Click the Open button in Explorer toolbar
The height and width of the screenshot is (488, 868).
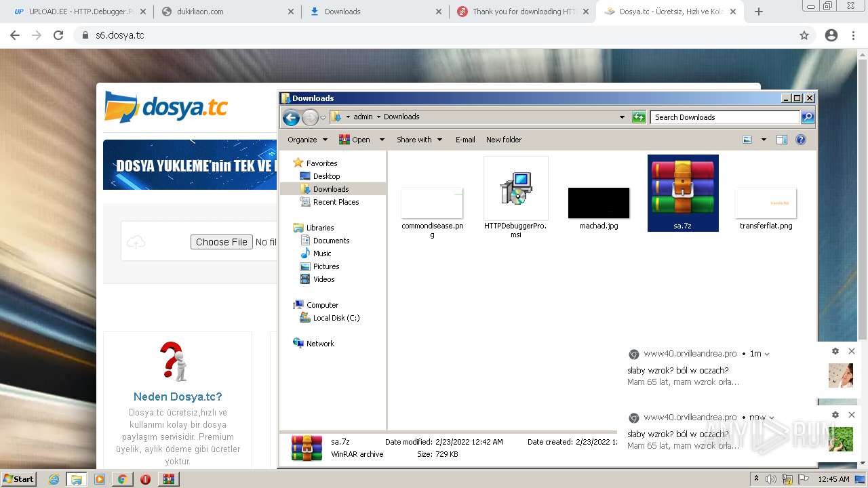pyautogui.click(x=355, y=140)
